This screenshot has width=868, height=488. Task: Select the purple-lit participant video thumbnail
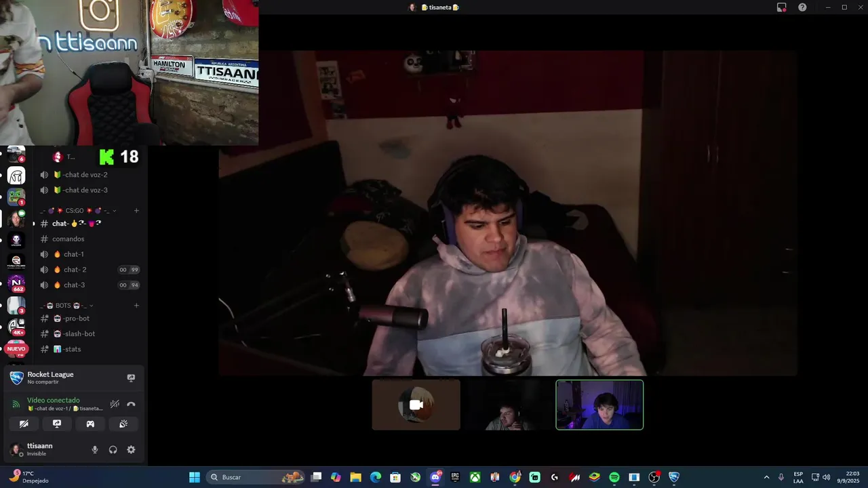[x=599, y=405]
